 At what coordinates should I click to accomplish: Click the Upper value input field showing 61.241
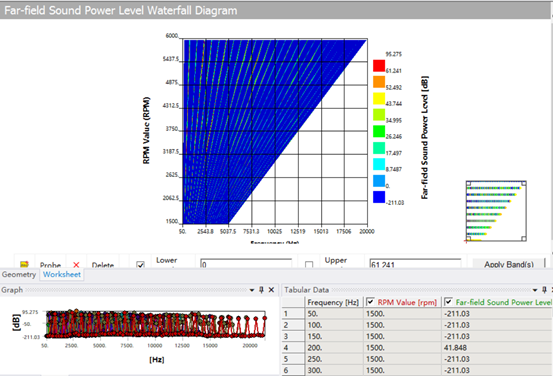click(x=415, y=264)
